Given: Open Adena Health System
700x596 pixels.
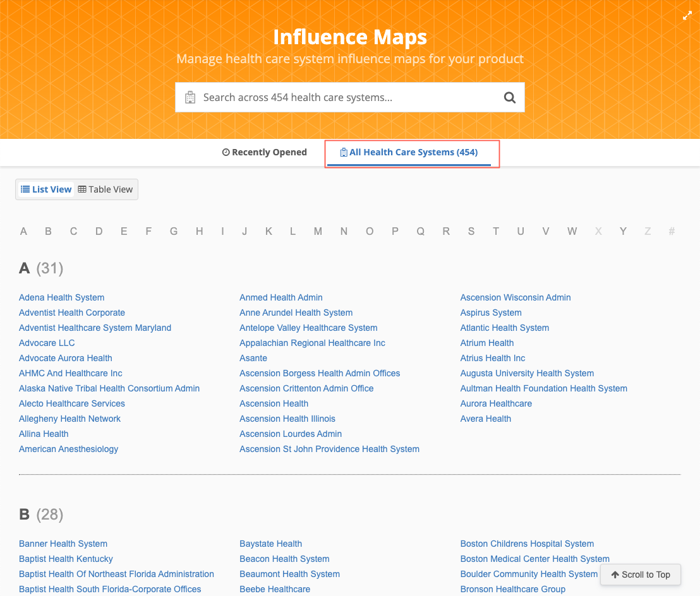Looking at the screenshot, I should [62, 297].
